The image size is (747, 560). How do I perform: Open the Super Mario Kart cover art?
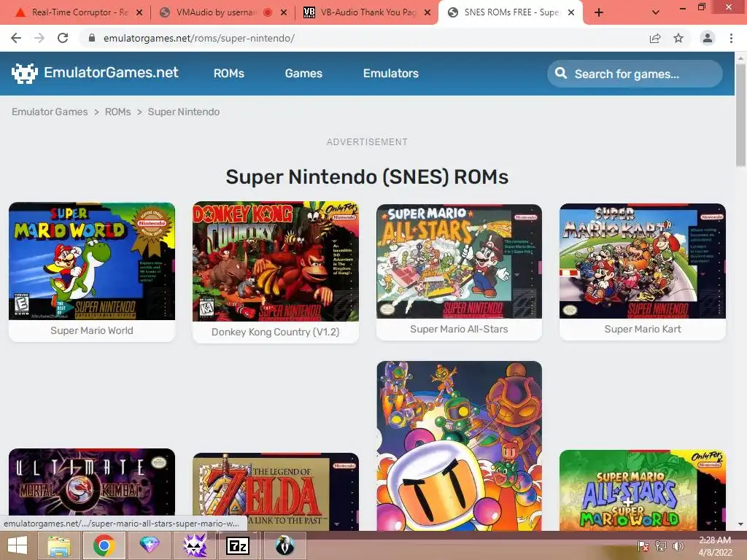coord(643,261)
